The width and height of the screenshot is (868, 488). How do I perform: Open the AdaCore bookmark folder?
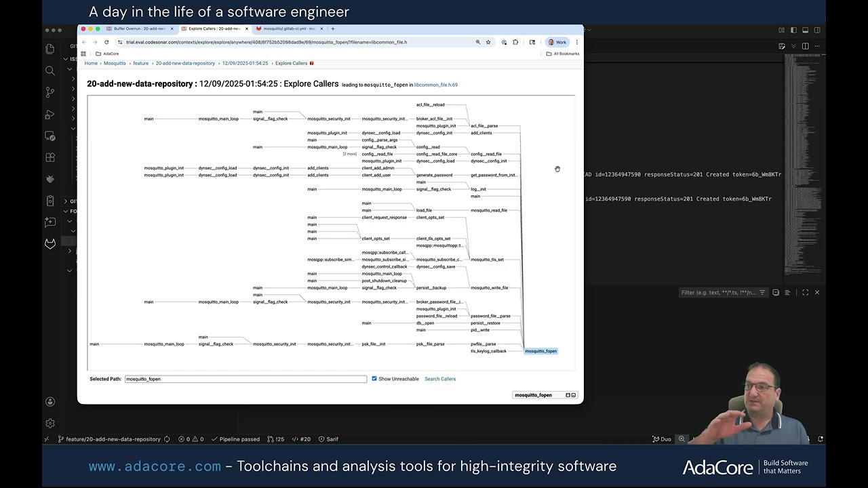tap(107, 54)
